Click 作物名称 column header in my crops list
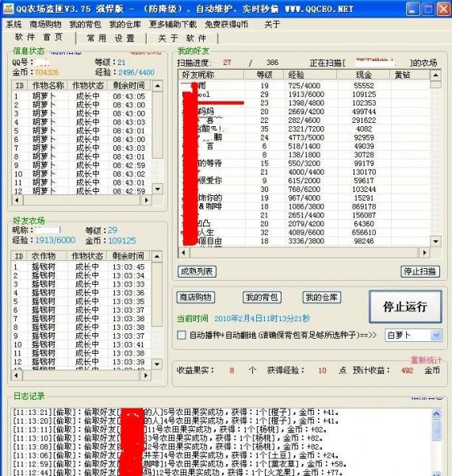Screen dimensions: 452x476 coord(48,86)
